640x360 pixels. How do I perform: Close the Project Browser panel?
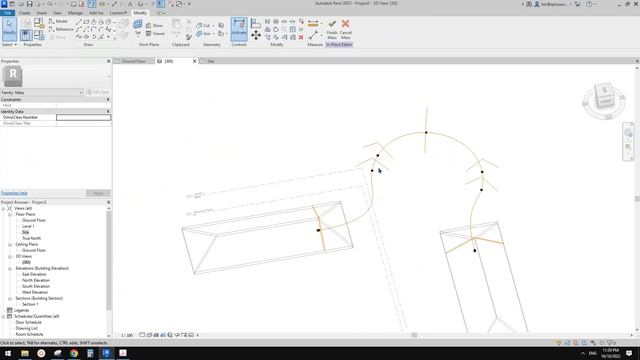point(108,202)
